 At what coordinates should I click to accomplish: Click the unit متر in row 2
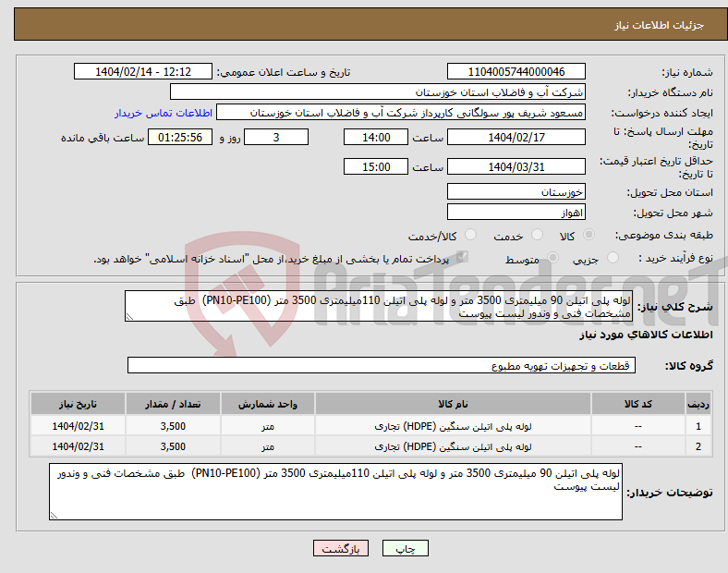coord(268,446)
